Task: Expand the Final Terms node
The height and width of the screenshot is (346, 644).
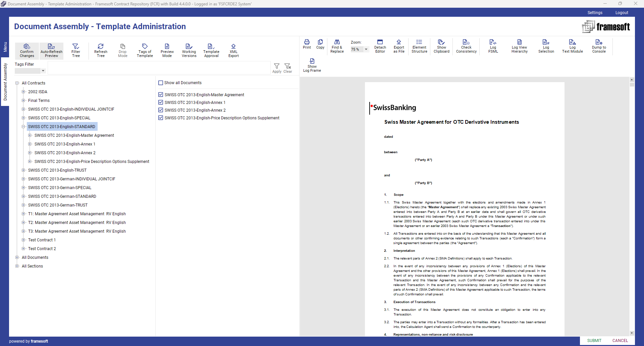Action: point(23,101)
